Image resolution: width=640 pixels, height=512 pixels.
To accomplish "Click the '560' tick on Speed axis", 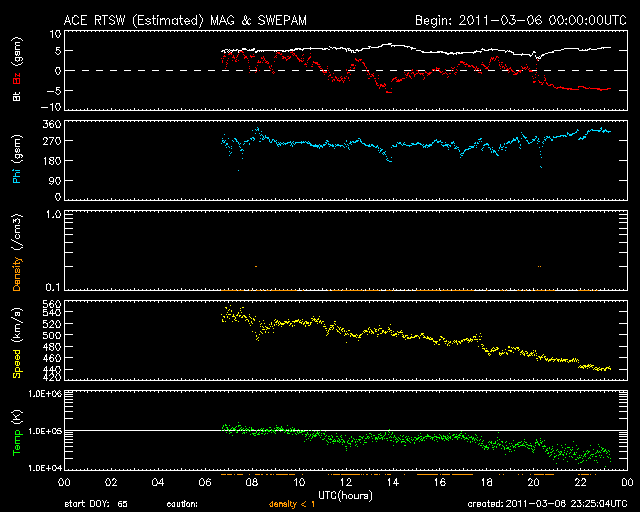I will (x=52, y=305).
